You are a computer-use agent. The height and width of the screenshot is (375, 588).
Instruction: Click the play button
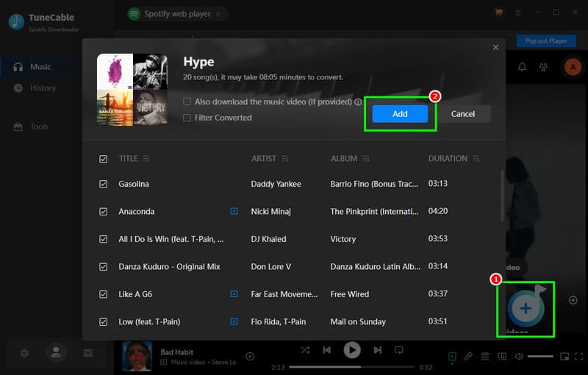point(352,350)
